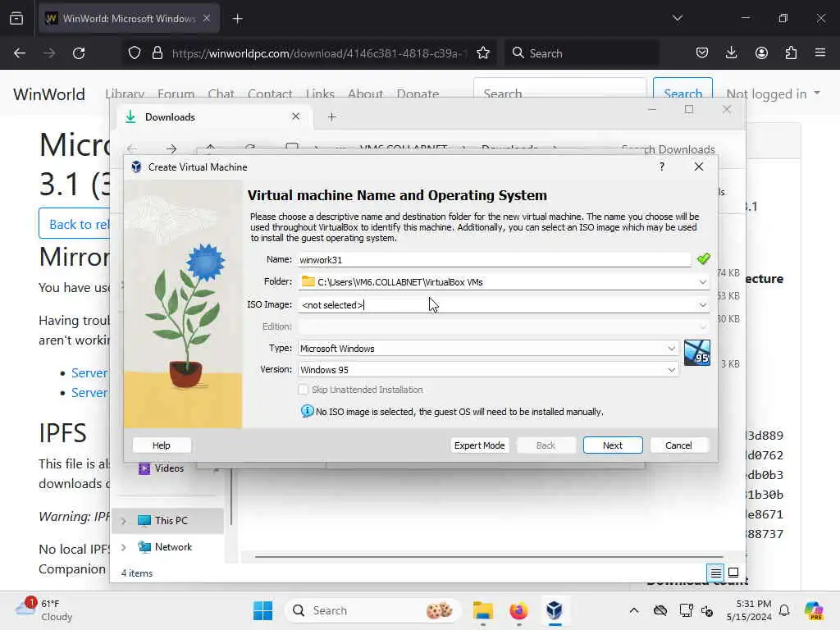840x630 pixels.
Task: Expand the Folder path dropdown
Action: (702, 282)
